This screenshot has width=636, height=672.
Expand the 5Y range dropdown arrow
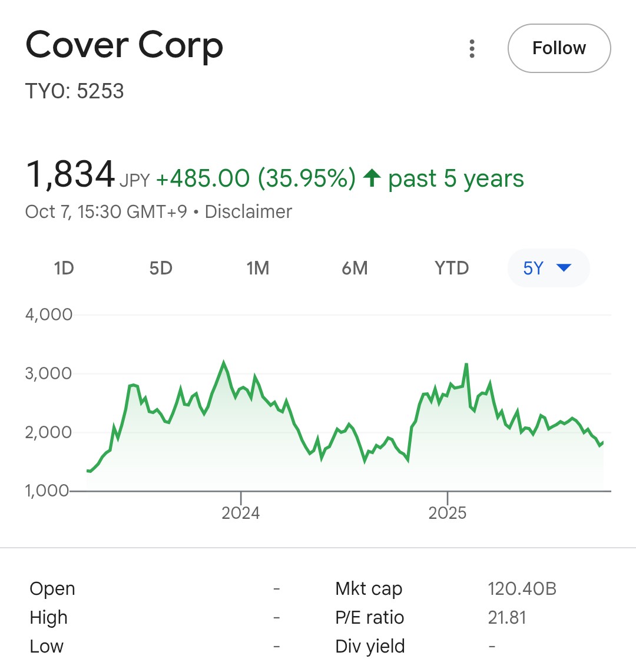click(x=564, y=269)
